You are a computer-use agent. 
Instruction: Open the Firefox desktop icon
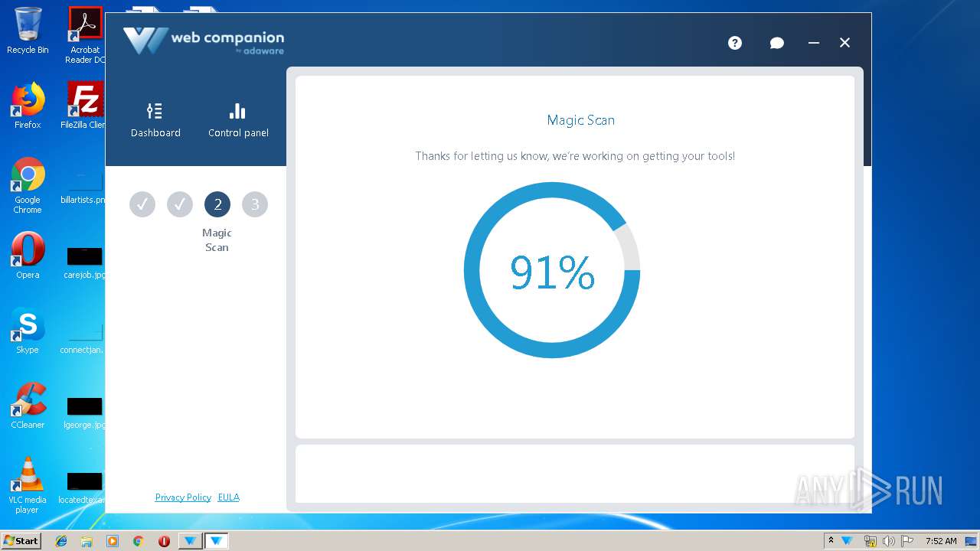(x=28, y=106)
